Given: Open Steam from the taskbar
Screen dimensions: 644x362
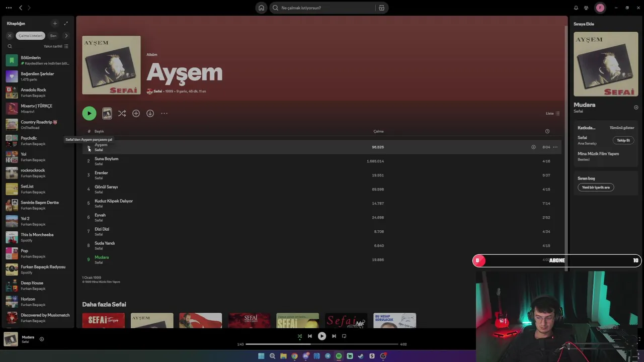Looking at the screenshot, I should (361, 356).
